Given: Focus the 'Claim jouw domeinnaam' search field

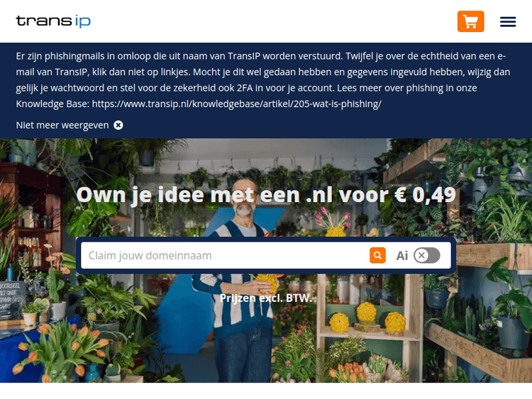Looking at the screenshot, I should coord(225,255).
